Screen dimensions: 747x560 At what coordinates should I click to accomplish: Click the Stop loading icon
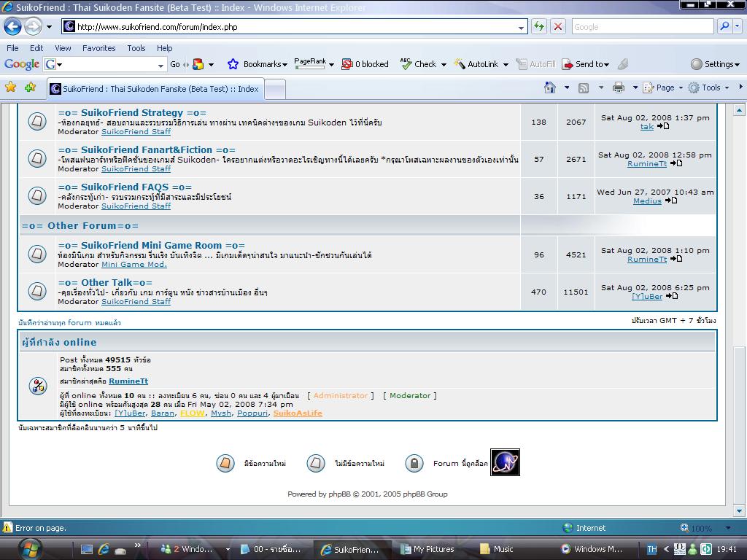pos(558,26)
